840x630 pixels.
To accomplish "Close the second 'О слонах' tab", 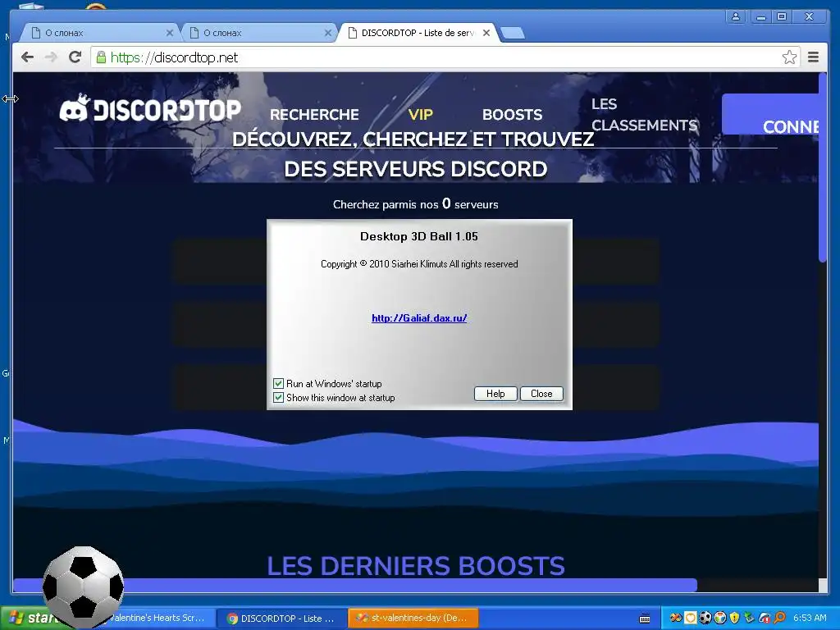I will pos(328,33).
